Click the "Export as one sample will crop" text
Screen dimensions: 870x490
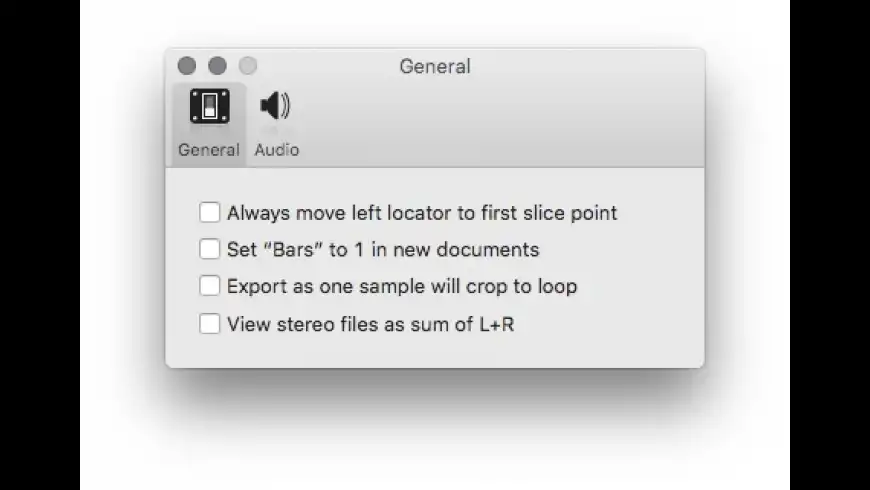pos(402,287)
